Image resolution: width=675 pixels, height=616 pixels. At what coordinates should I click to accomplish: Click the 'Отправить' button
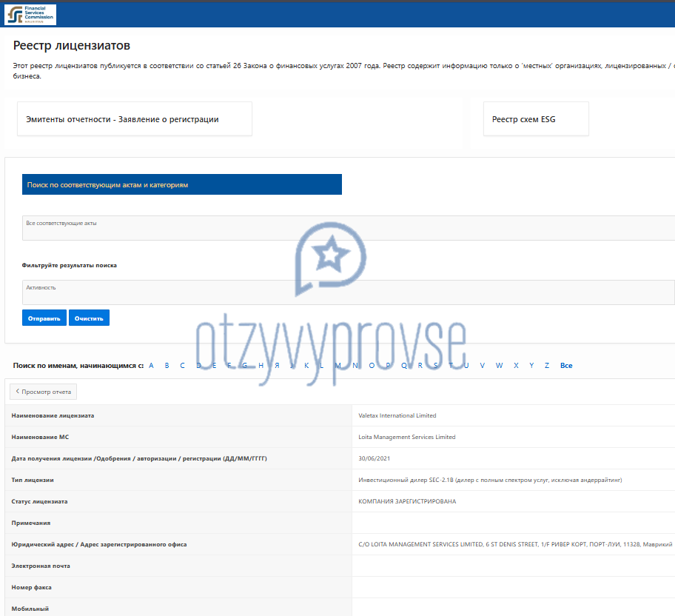[44, 318]
